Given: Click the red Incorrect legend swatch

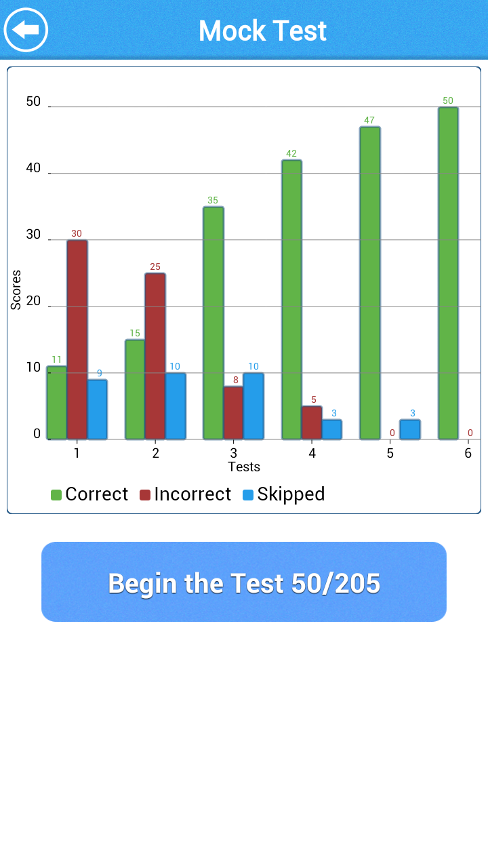Looking at the screenshot, I should (145, 495).
